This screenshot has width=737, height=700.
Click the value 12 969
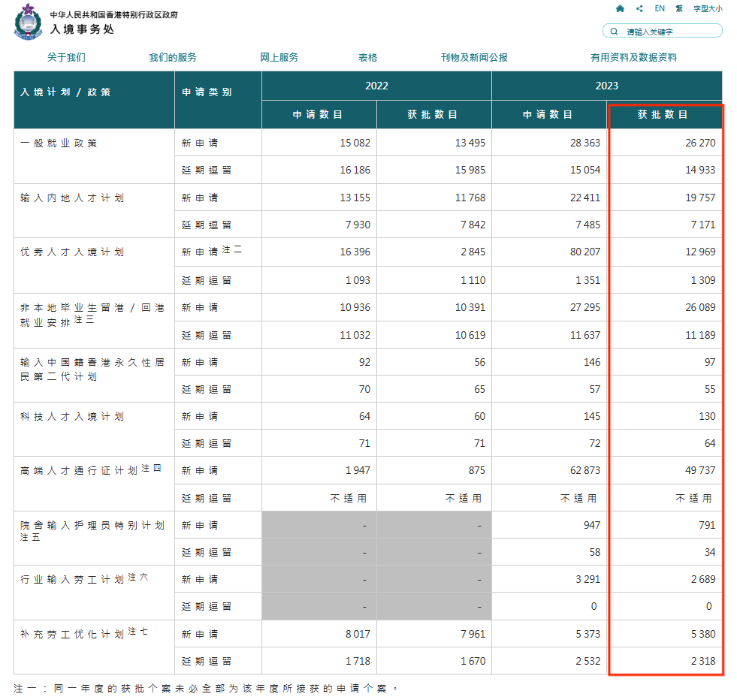point(700,252)
